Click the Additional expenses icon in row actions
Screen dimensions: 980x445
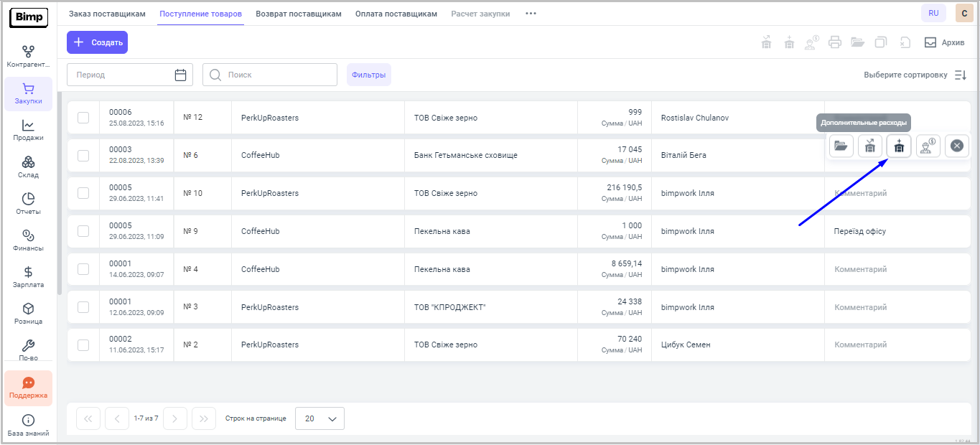898,146
